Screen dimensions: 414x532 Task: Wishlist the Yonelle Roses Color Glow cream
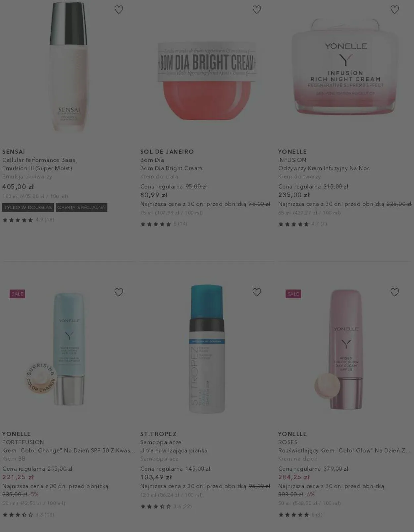tap(394, 292)
